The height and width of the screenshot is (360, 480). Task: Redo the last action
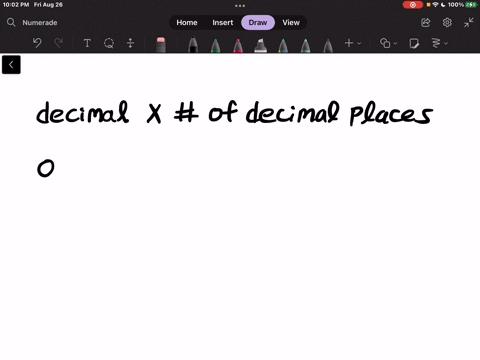click(x=59, y=43)
